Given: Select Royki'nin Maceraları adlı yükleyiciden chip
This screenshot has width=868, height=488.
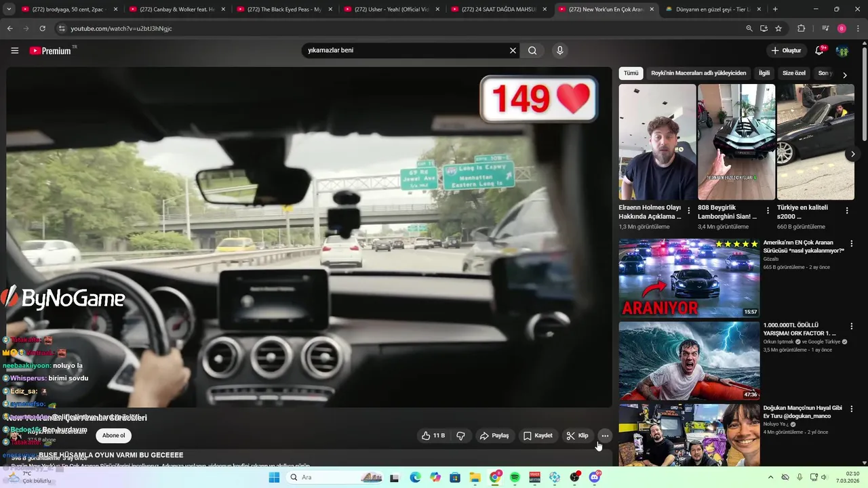Looking at the screenshot, I should tap(698, 73).
